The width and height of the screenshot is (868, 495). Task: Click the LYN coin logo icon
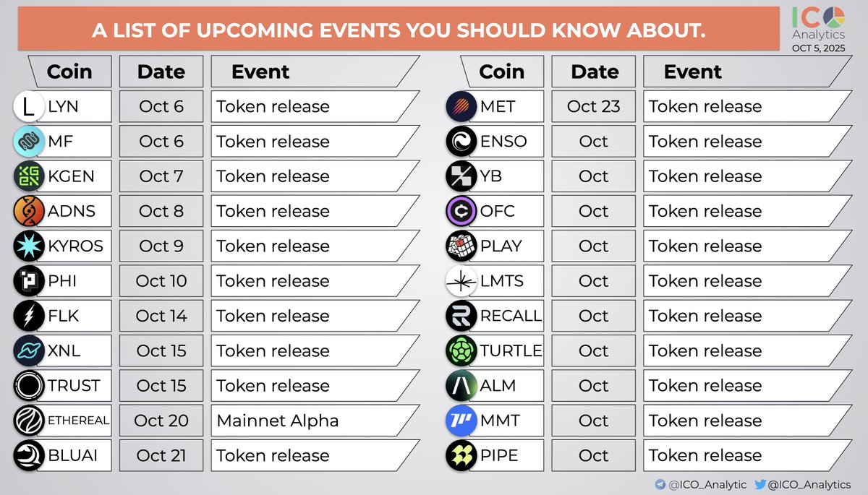(x=29, y=107)
